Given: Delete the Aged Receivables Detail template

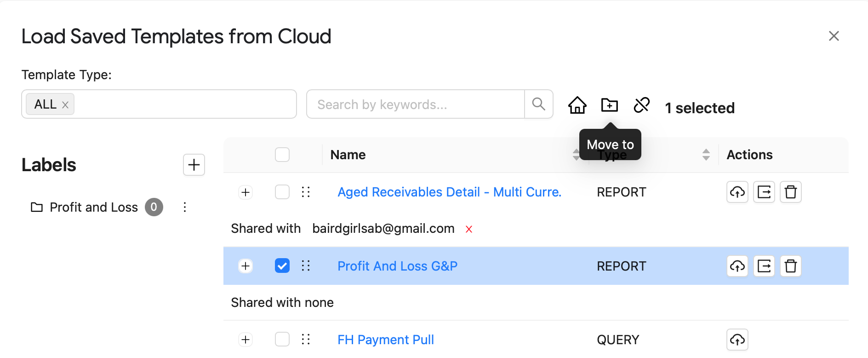Looking at the screenshot, I should point(791,192).
